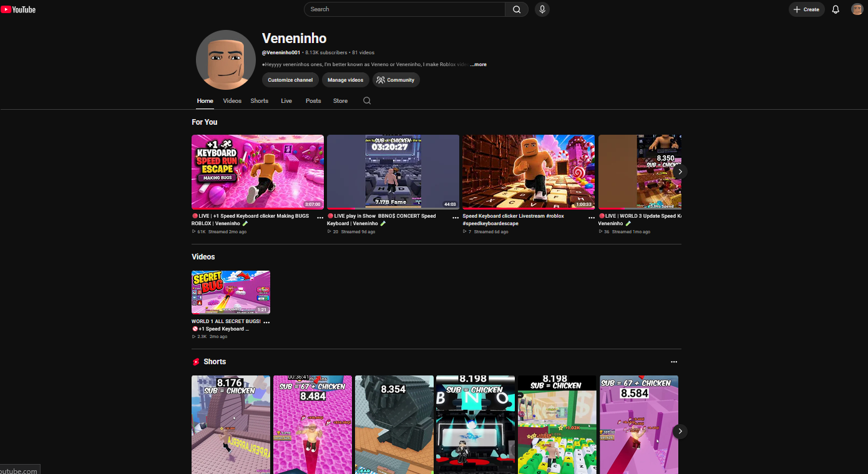Open the WORLD 1 ALL SECRET BUGS title
The height and width of the screenshot is (474, 868).
point(226,325)
